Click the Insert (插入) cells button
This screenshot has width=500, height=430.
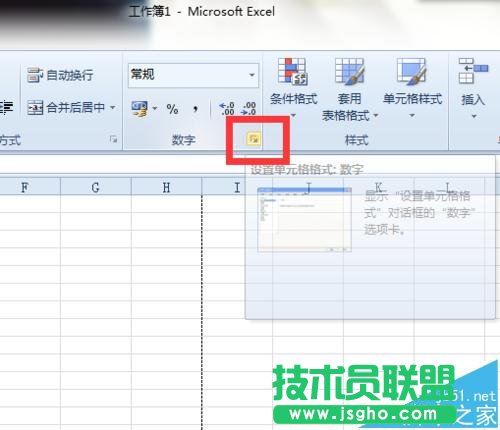pyautogui.click(x=473, y=81)
